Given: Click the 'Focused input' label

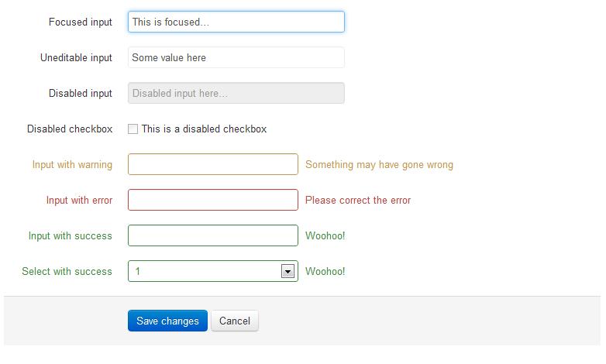Looking at the screenshot, I should pos(81,22).
